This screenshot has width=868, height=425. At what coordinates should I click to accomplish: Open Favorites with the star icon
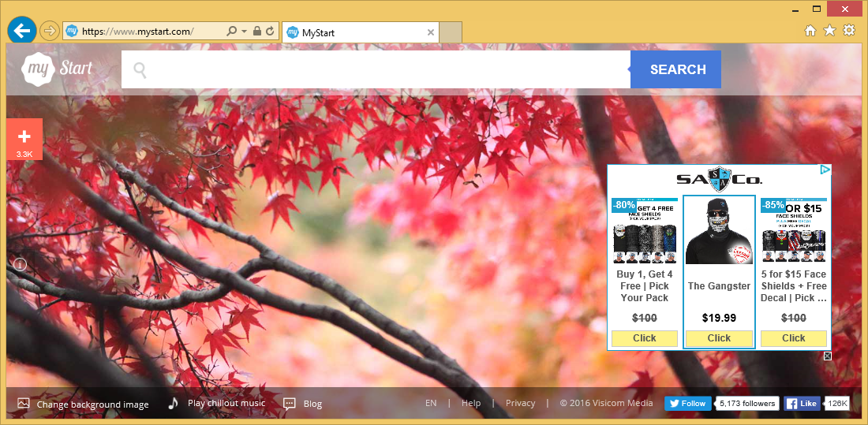829,31
